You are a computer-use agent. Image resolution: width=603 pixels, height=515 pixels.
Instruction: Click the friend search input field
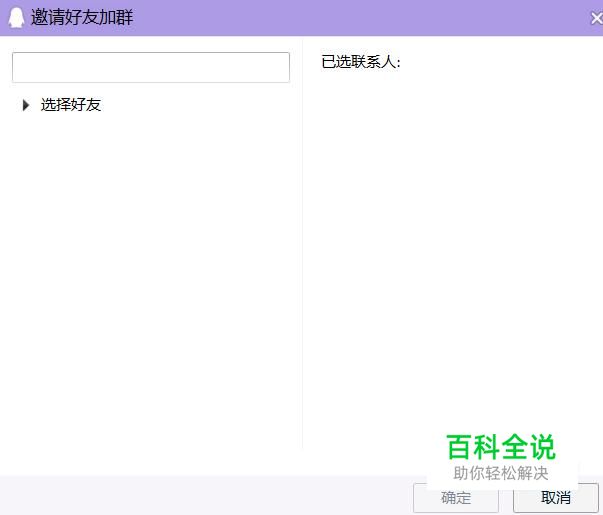pyautogui.click(x=151, y=67)
